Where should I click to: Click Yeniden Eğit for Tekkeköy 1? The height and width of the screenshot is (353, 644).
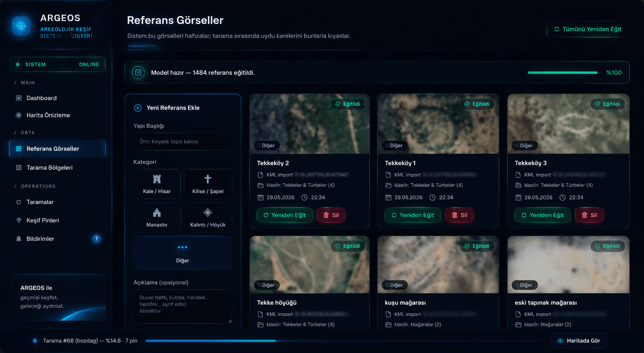413,215
